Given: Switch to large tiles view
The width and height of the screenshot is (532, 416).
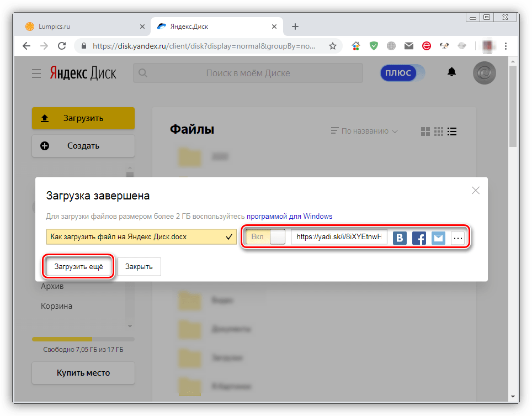Looking at the screenshot, I should (x=425, y=131).
